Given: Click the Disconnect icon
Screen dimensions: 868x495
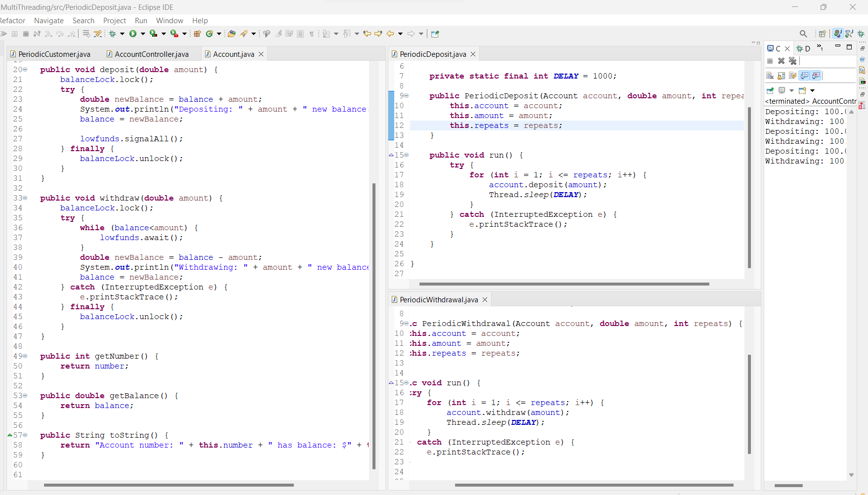Looking at the screenshot, I should [x=37, y=34].
